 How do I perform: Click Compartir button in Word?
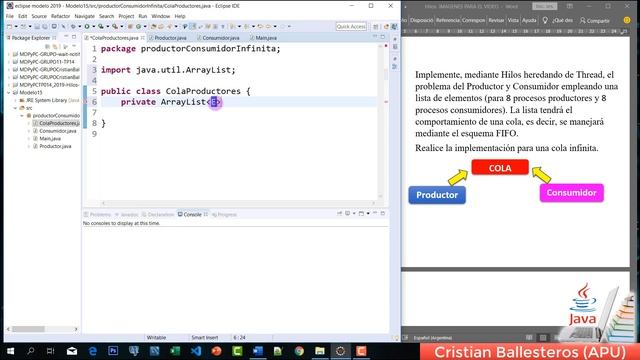tap(595, 20)
